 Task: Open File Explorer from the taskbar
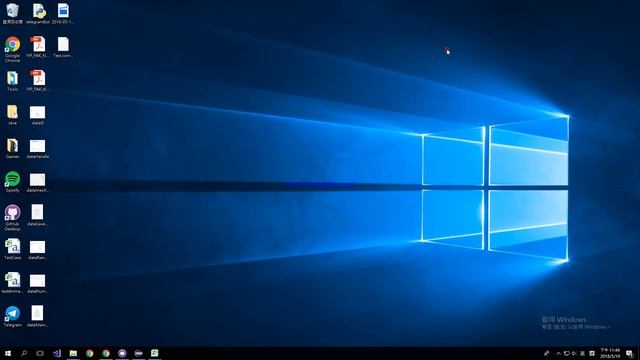[x=73, y=353]
